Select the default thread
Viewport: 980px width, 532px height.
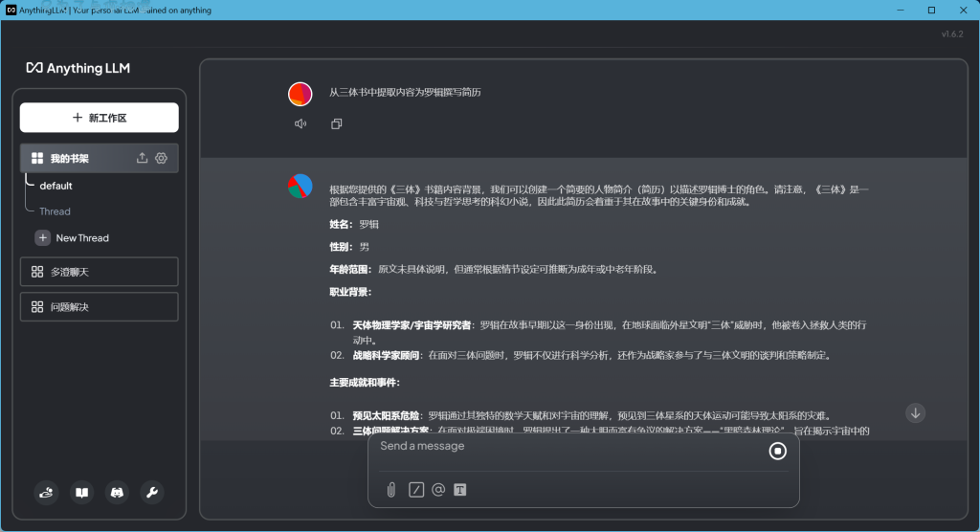(56, 186)
